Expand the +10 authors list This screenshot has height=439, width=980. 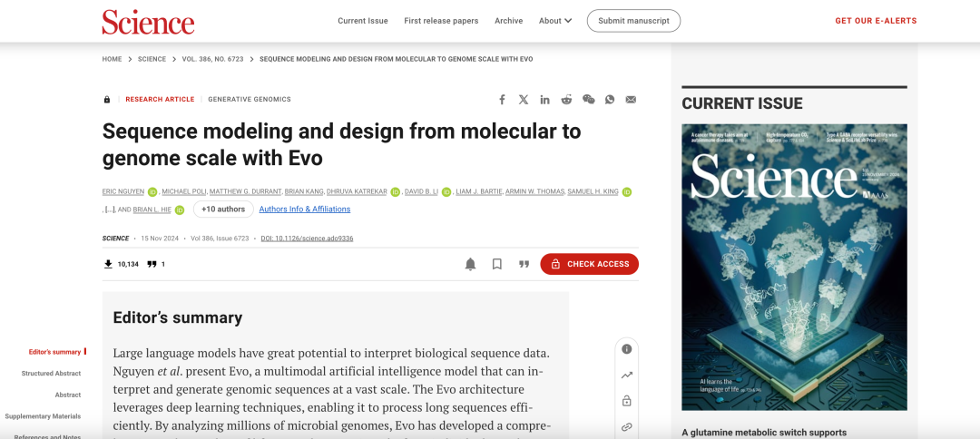pyautogui.click(x=223, y=210)
